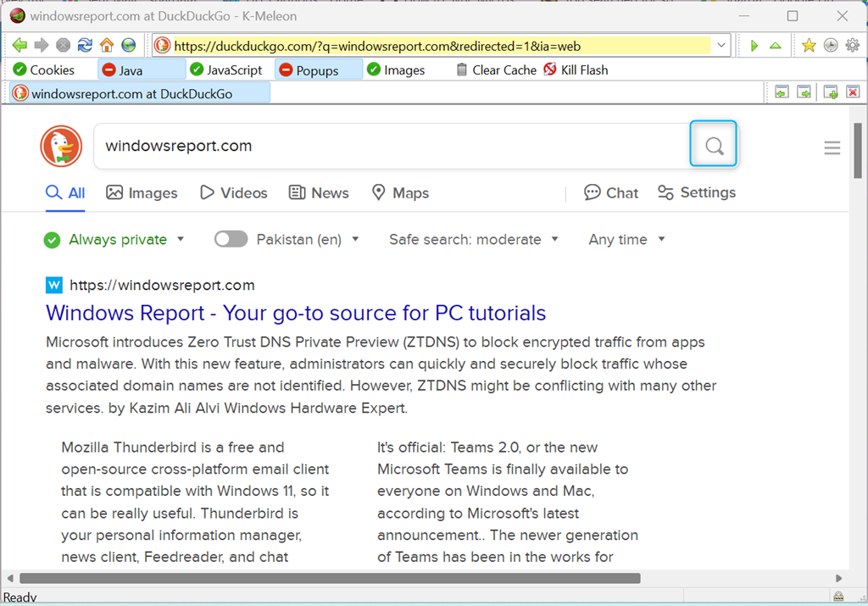
Task: Click the vertical scrollbar thumb
Action: 858,151
